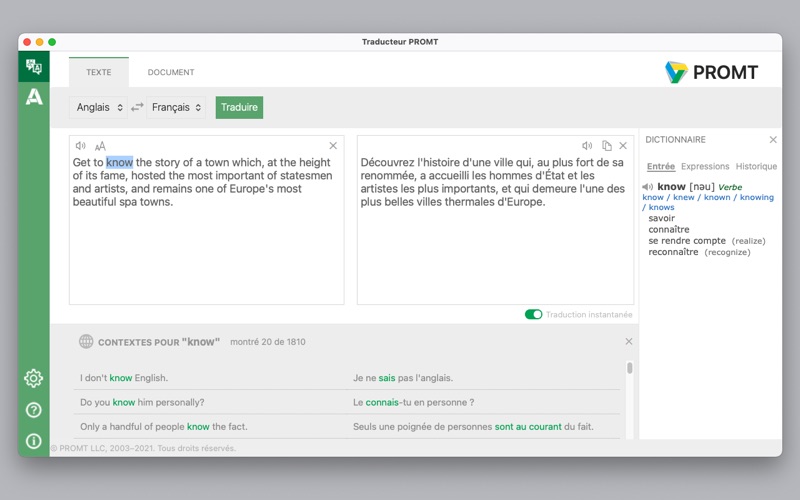Viewport: 800px width, 500px height.
Task: Select translation 'savoir' in dictionary
Action: click(x=661, y=218)
